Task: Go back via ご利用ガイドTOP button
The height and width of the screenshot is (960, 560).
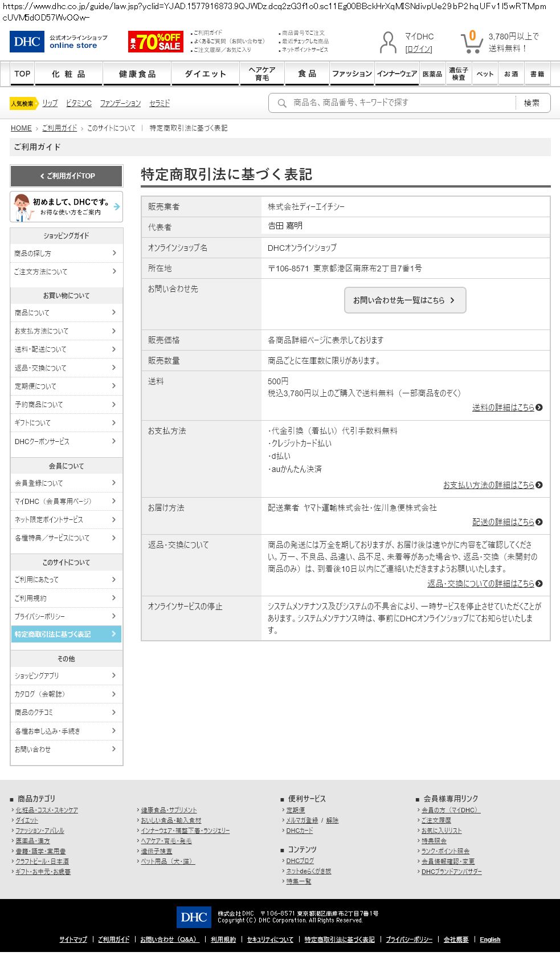Action: tap(66, 176)
